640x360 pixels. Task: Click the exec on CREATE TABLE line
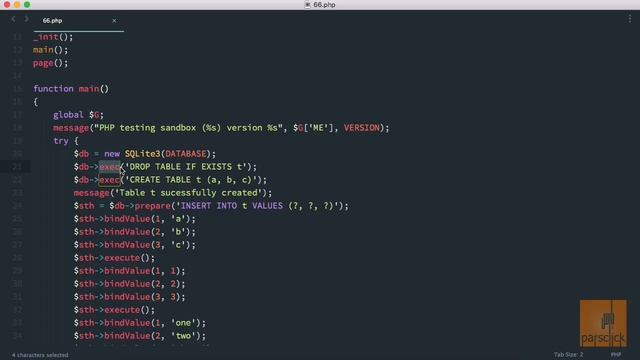[x=109, y=180]
